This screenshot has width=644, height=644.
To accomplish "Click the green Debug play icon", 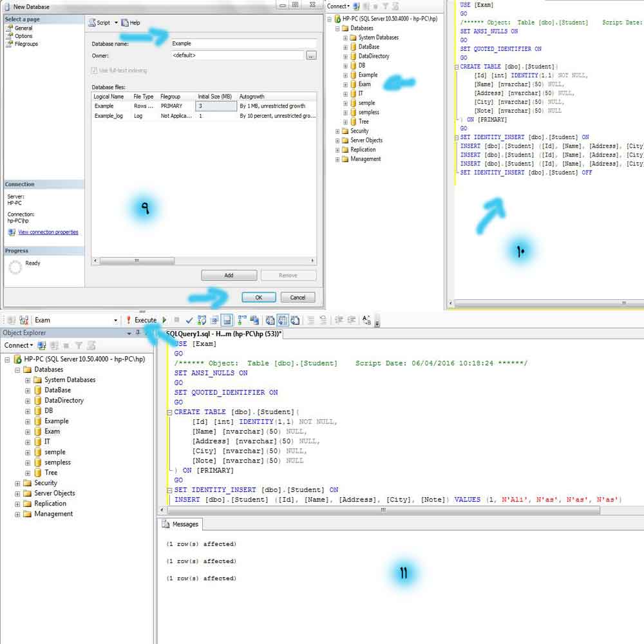I will (164, 320).
